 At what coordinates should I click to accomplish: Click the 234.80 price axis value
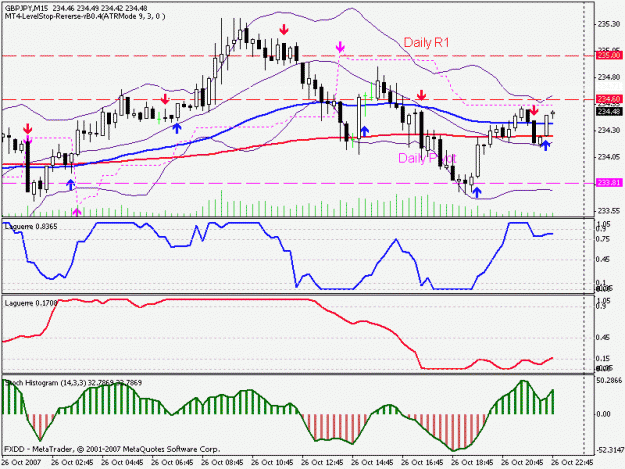tap(609, 77)
